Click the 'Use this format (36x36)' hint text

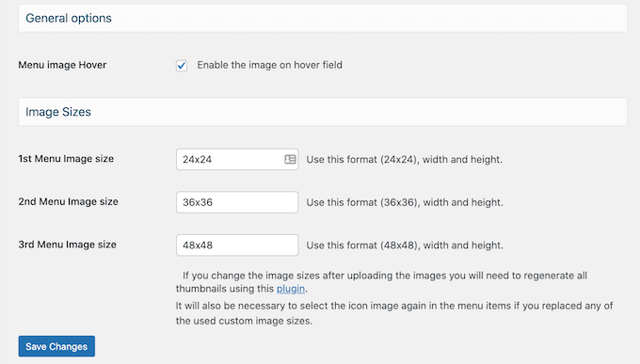tap(405, 202)
